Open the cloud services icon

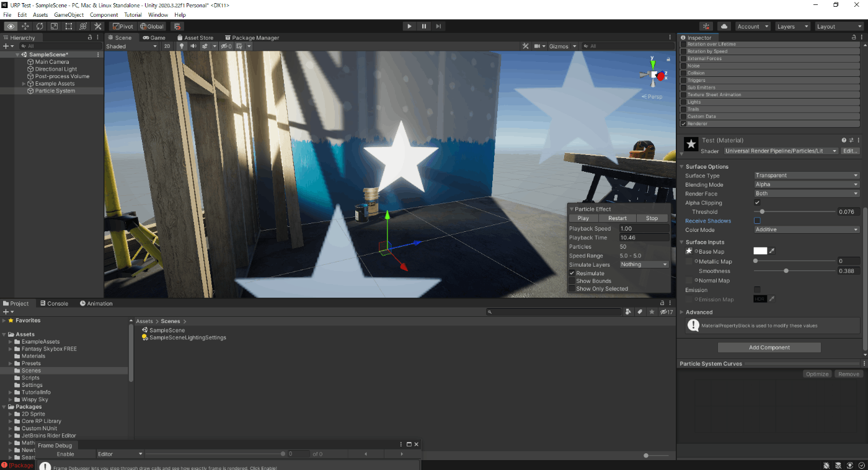[x=724, y=26]
